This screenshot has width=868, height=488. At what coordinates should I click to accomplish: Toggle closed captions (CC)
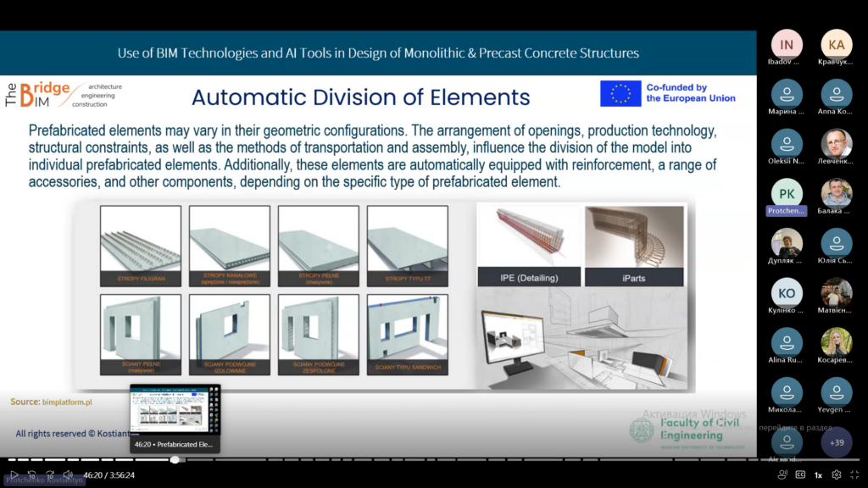800,475
